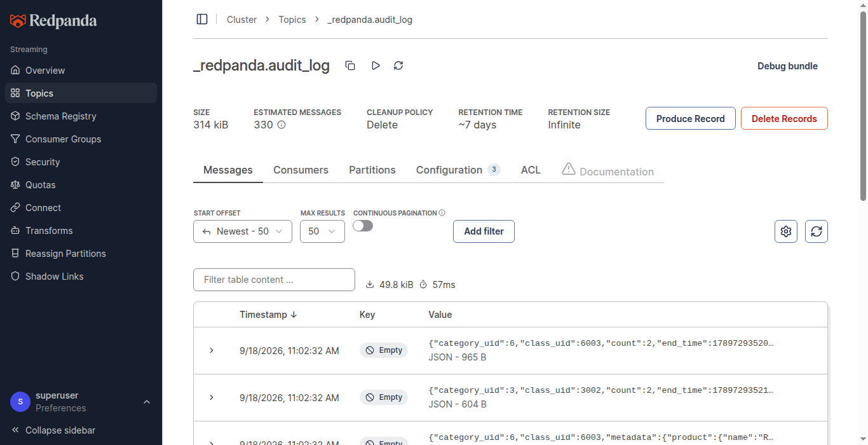
Task: Go to Cluster breadcrumb
Action: tap(242, 20)
